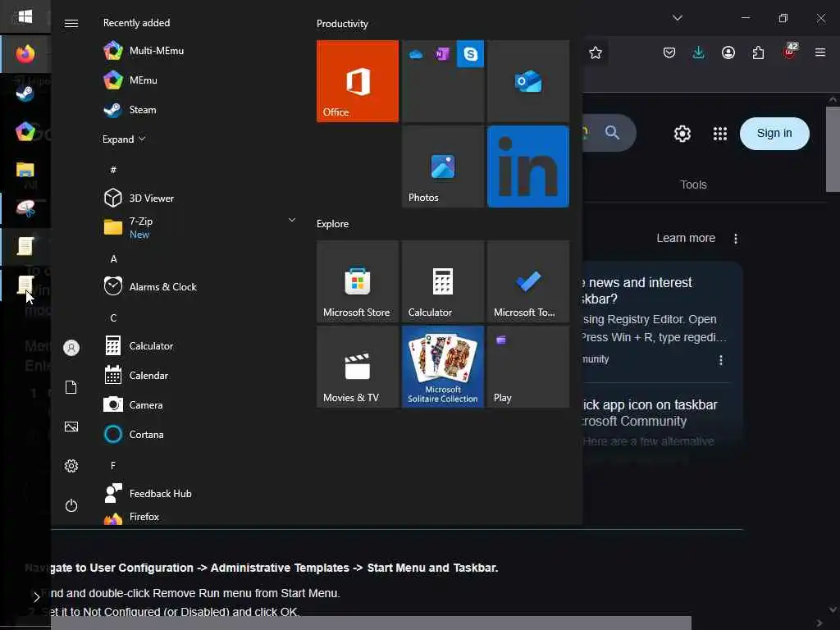Click the # section header

[x=113, y=171]
